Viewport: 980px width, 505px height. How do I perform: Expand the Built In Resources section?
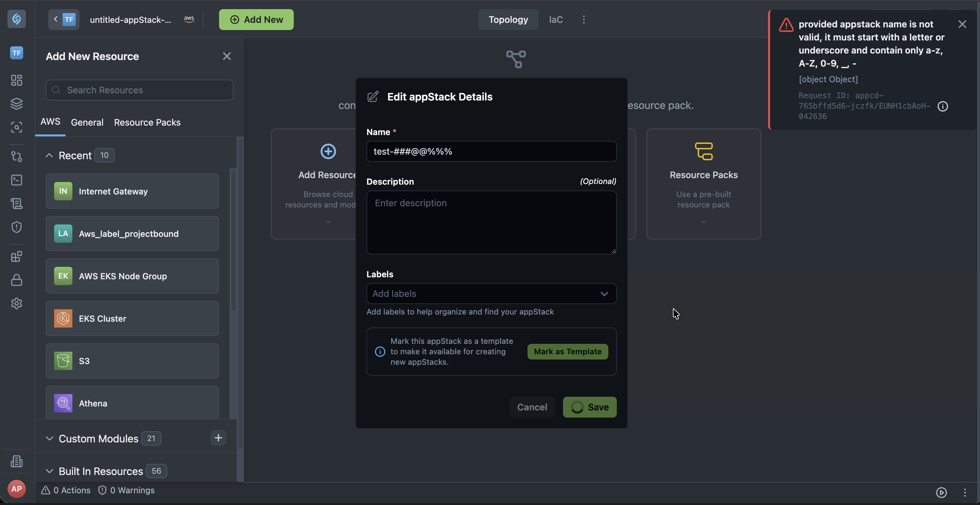coord(49,471)
